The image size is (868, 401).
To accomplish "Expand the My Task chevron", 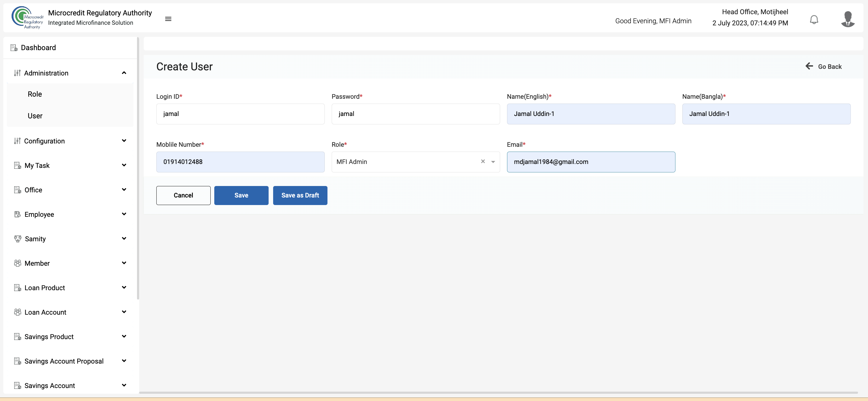I will click(124, 165).
